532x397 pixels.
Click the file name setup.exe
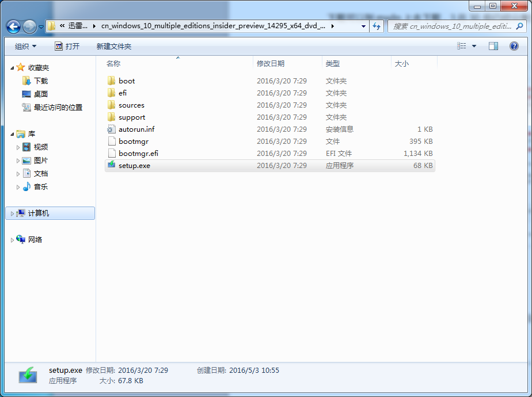click(134, 166)
